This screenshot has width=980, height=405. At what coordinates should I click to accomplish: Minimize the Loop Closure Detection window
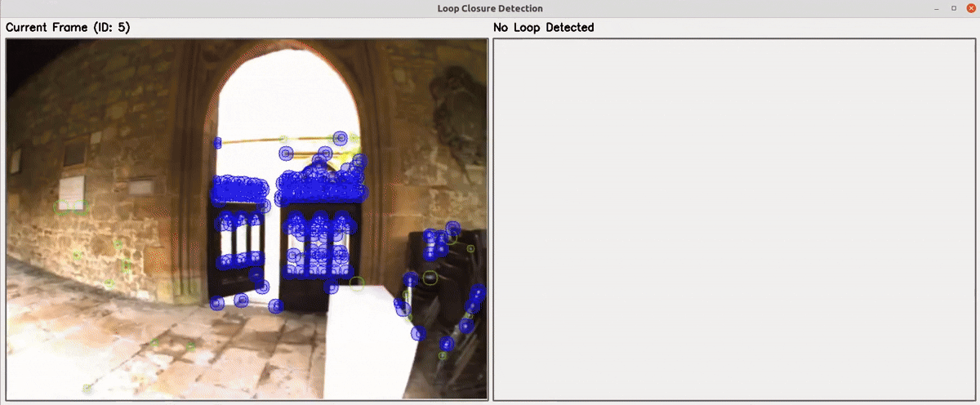coord(936,8)
